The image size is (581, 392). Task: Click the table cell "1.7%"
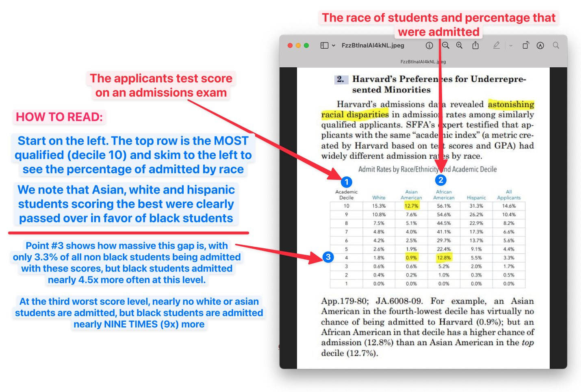[509, 267]
